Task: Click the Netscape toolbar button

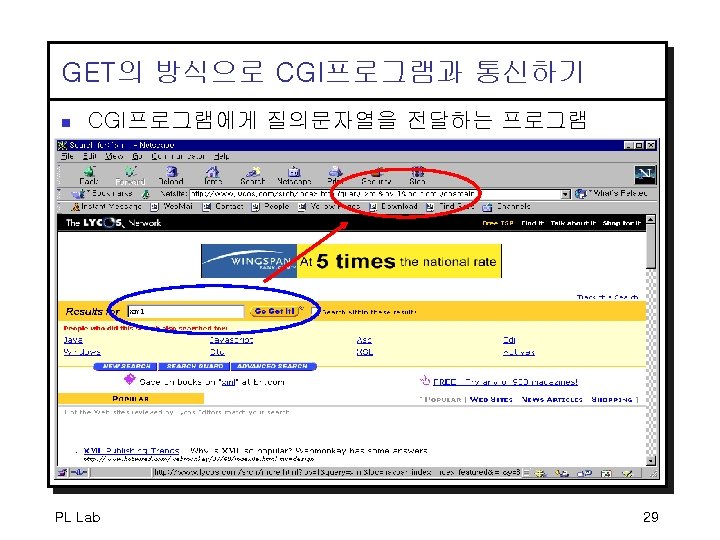Action: [x=294, y=175]
